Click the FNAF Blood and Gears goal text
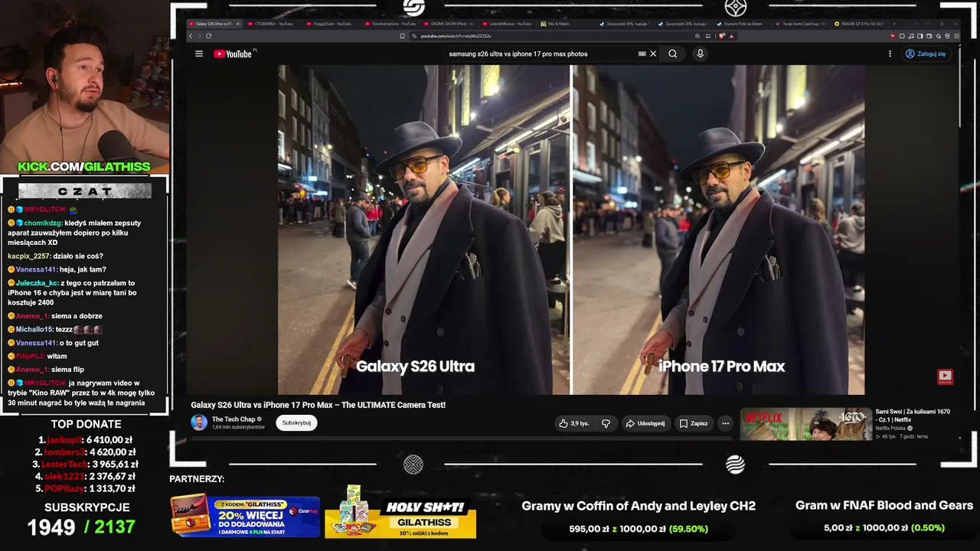Screen dimensions: 980x551 (x=884, y=506)
